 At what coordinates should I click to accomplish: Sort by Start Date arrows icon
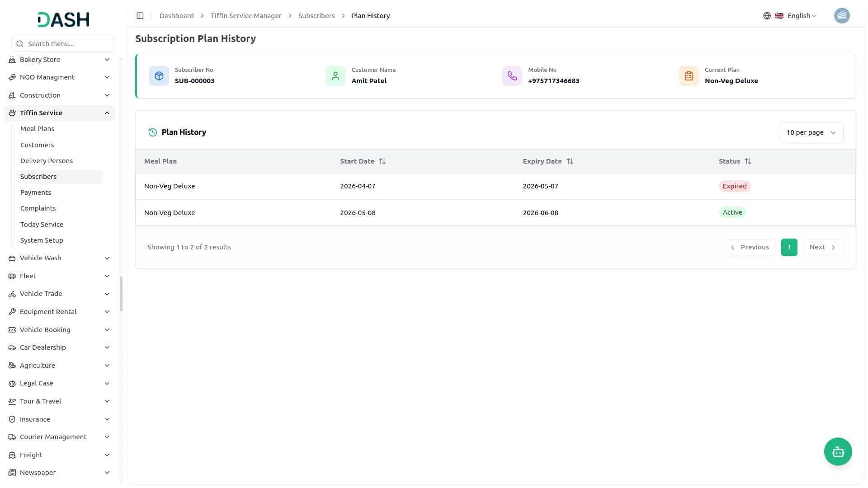(382, 161)
